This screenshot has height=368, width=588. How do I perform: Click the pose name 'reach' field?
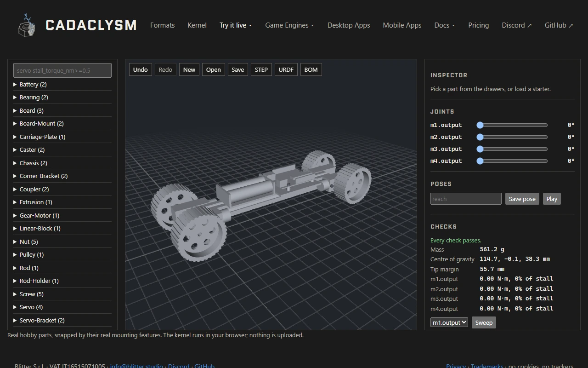(x=466, y=199)
